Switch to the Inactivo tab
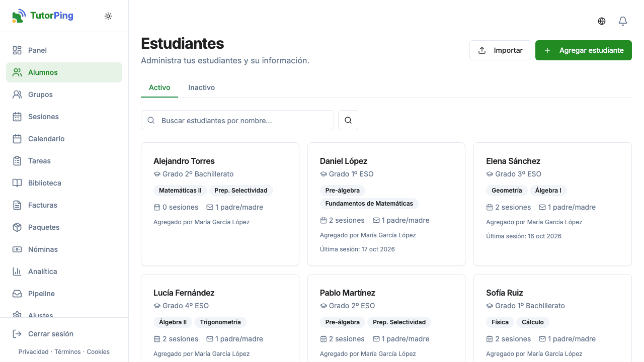Screen dimensions: 644x362 (202, 87)
